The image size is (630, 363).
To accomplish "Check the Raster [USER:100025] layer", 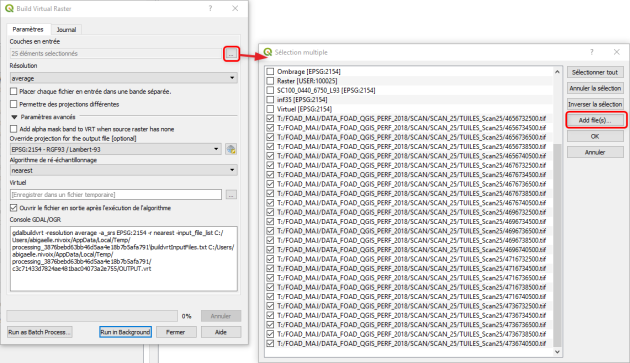I will click(270, 81).
